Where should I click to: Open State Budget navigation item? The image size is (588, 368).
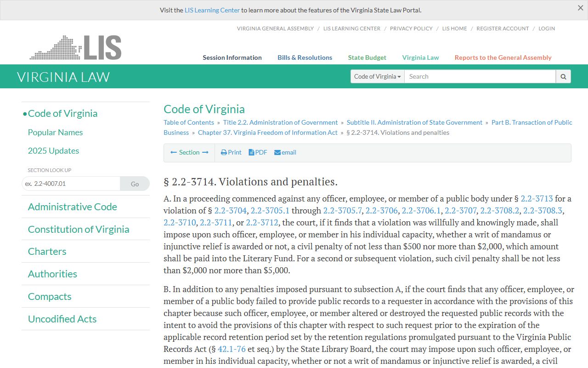click(367, 57)
